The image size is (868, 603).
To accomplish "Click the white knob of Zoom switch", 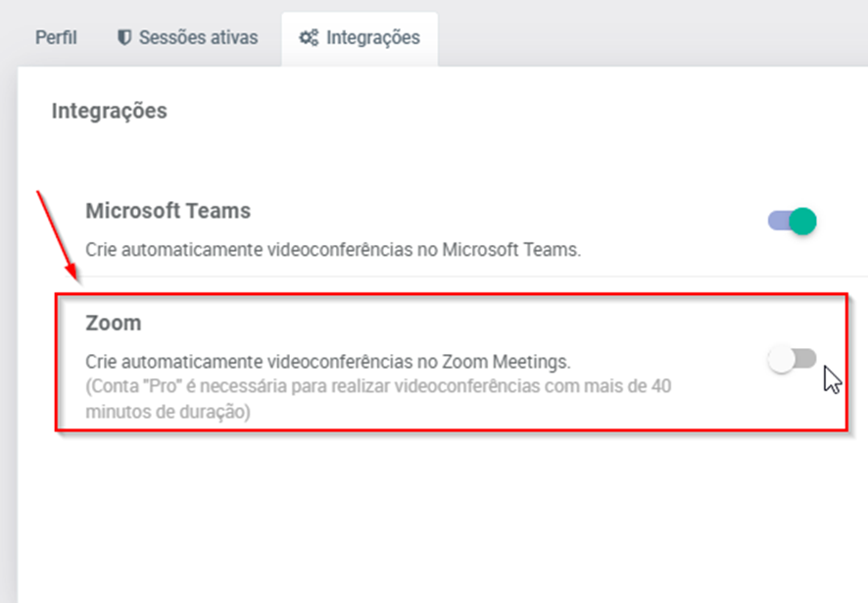I will point(782,360).
